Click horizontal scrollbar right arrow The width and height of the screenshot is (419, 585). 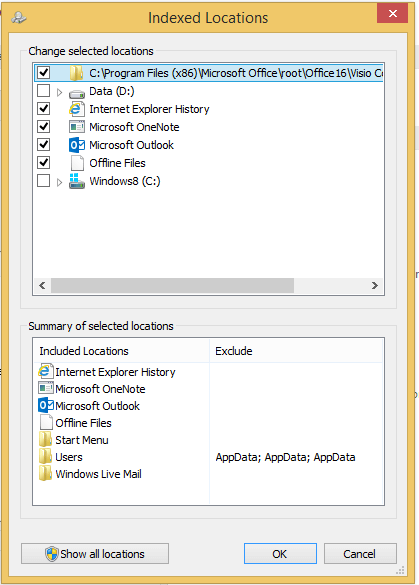[x=375, y=285]
